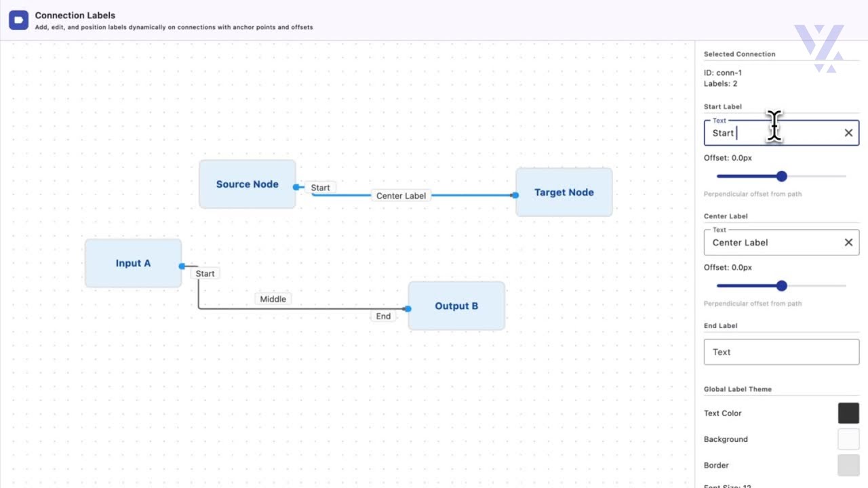Open the Background color swatch
Viewport: 868px width, 488px height.
click(x=848, y=439)
